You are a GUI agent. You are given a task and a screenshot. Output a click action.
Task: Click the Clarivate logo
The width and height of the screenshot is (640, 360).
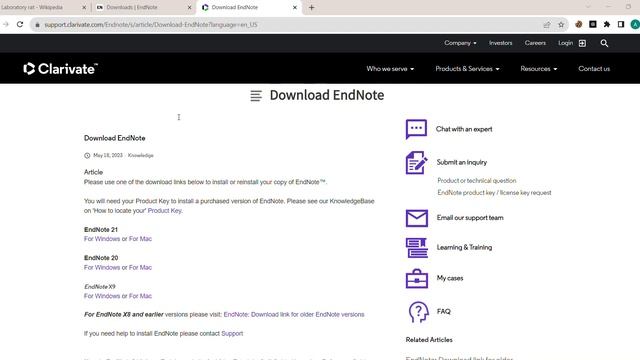tap(60, 69)
